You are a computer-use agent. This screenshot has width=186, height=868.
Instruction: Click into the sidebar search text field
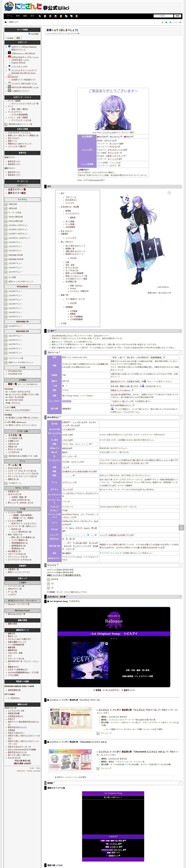[x=16, y=34]
